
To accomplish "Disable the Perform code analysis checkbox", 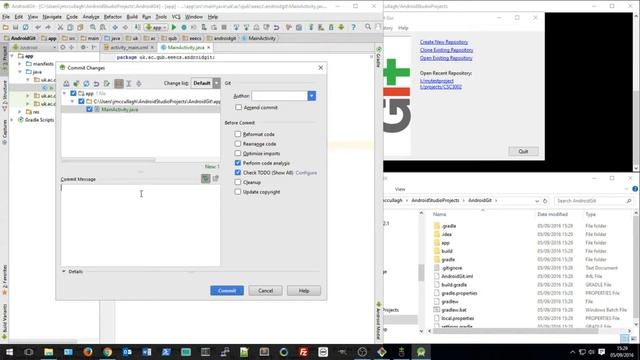I will click(238, 163).
